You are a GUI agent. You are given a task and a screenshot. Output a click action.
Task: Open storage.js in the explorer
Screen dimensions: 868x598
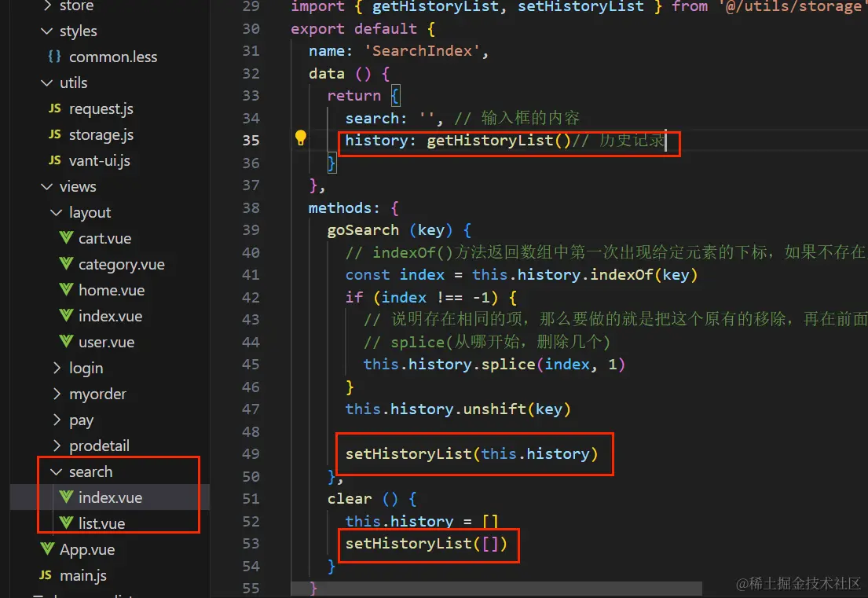pyautogui.click(x=101, y=135)
